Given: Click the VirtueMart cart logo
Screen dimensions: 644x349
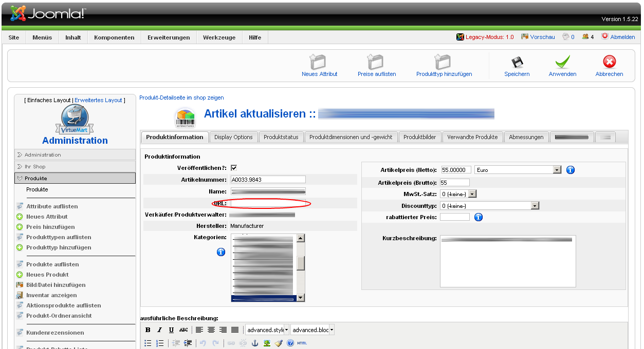Looking at the screenshot, I should (x=75, y=120).
